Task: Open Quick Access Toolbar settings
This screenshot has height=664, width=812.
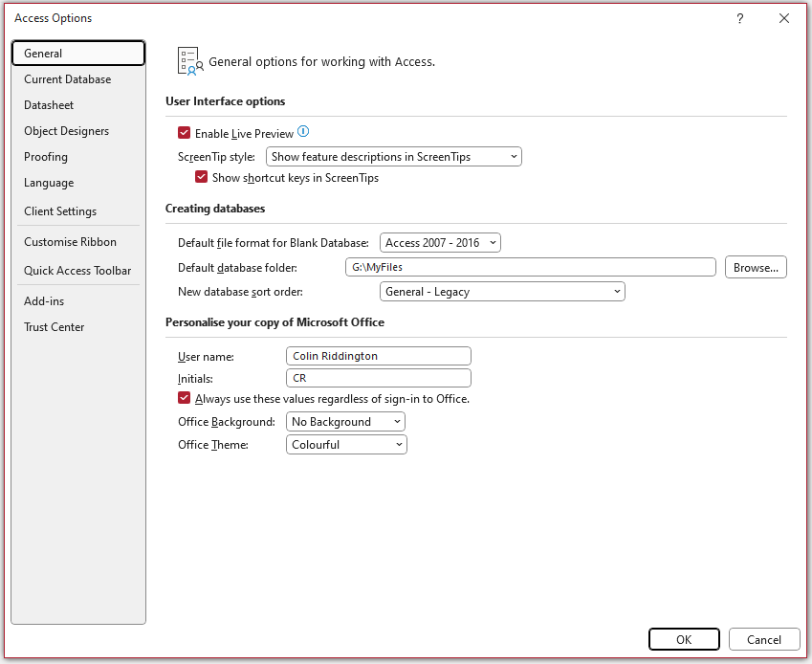Action: (x=78, y=271)
